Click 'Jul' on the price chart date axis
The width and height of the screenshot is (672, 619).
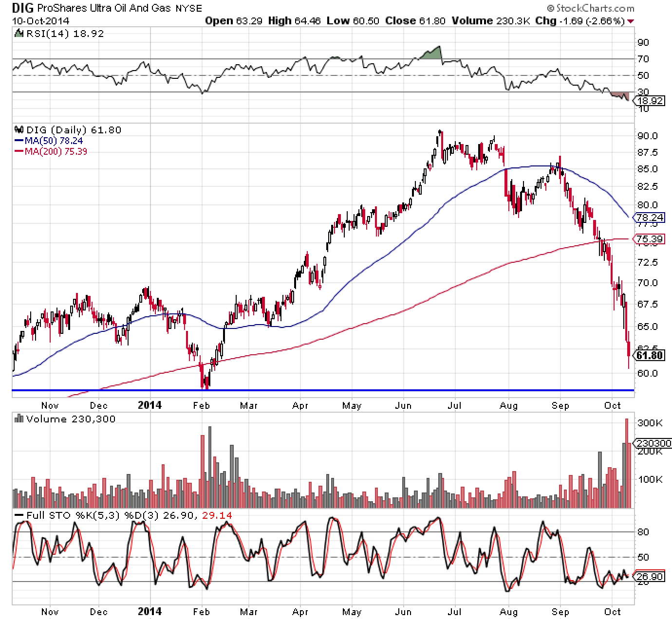point(455,406)
